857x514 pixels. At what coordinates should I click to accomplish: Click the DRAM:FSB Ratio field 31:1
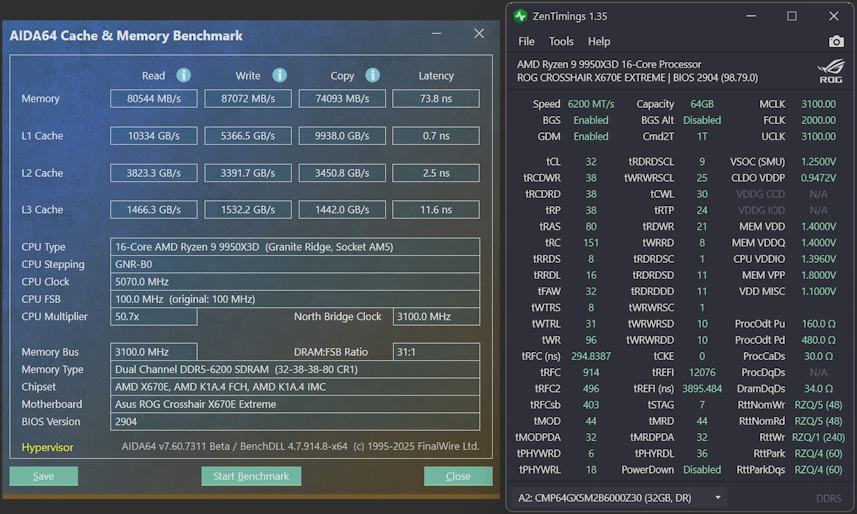(x=436, y=352)
